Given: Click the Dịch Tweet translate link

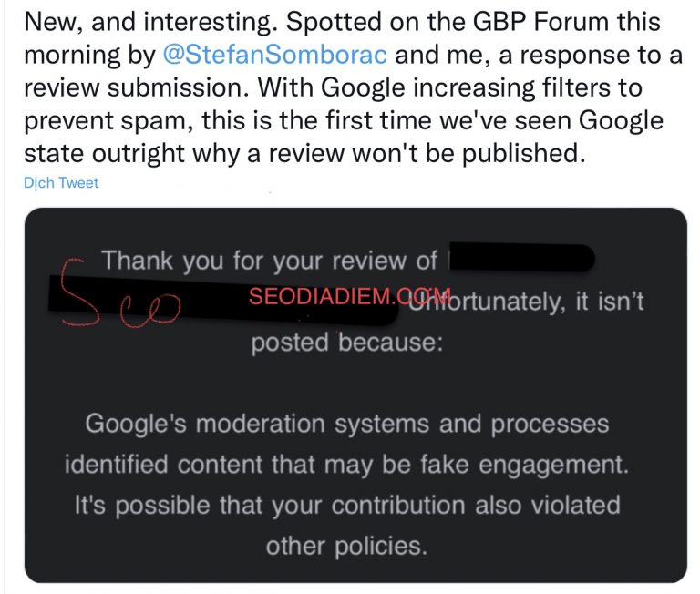Looking at the screenshot, I should click(x=61, y=183).
